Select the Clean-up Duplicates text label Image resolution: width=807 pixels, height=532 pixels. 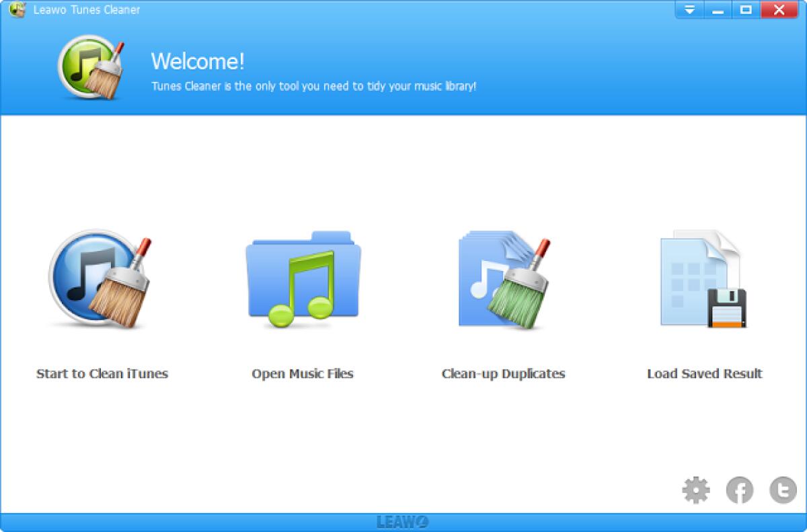503,374
